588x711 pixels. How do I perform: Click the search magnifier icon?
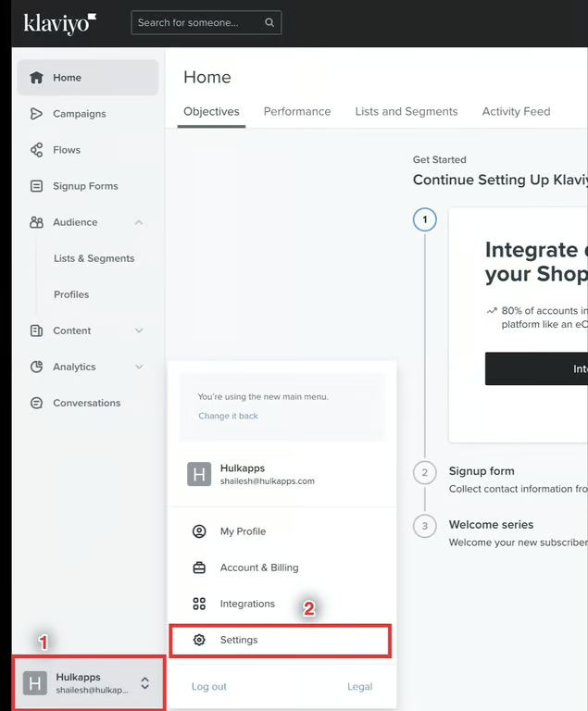[x=269, y=22]
